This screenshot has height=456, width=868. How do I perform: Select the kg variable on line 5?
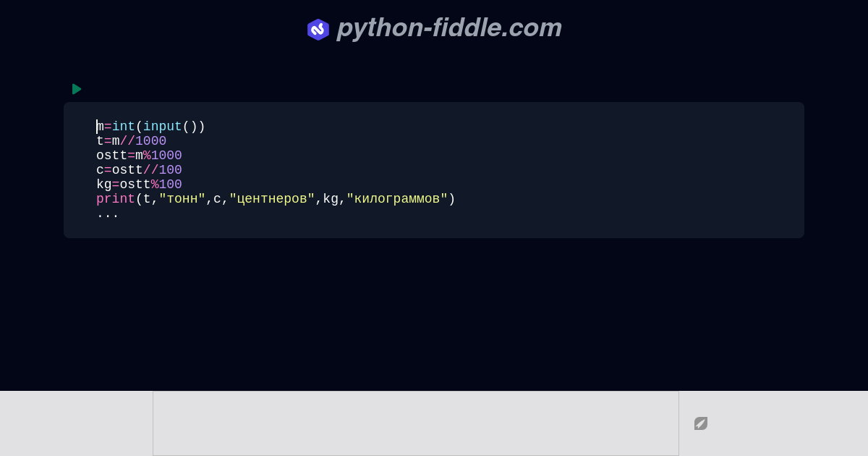[103, 185]
